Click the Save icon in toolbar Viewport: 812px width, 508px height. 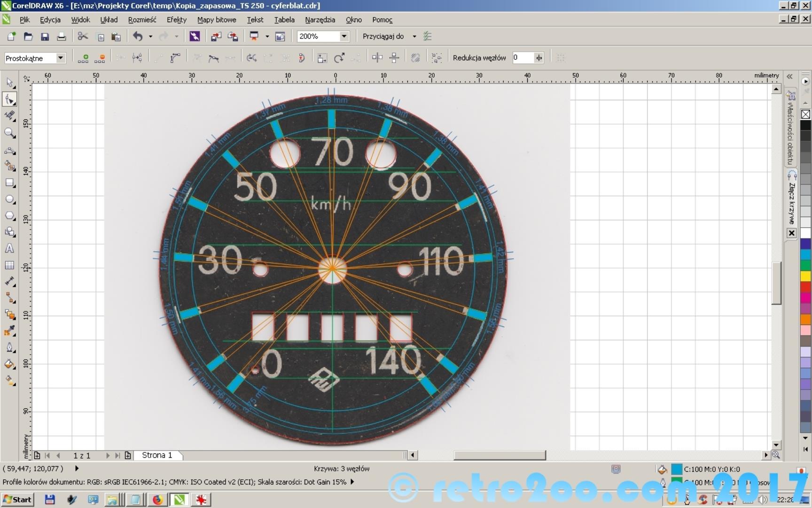tap(45, 37)
